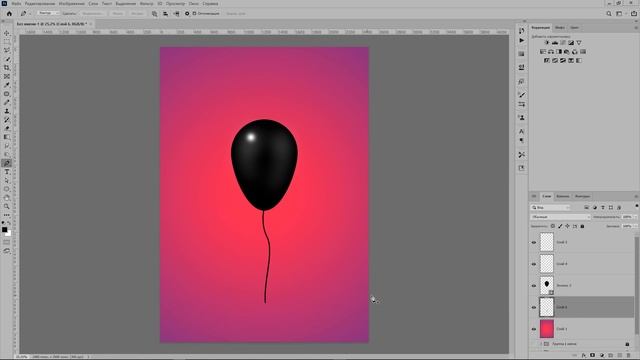Open the Layers panel menu
This screenshot has height=360, width=640.
tap(636, 196)
